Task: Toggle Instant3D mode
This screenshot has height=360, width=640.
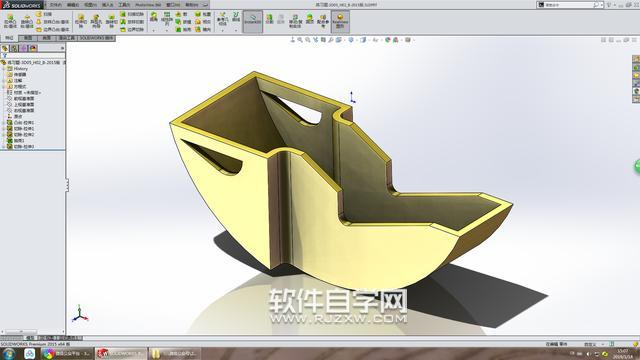Action: coord(253,21)
